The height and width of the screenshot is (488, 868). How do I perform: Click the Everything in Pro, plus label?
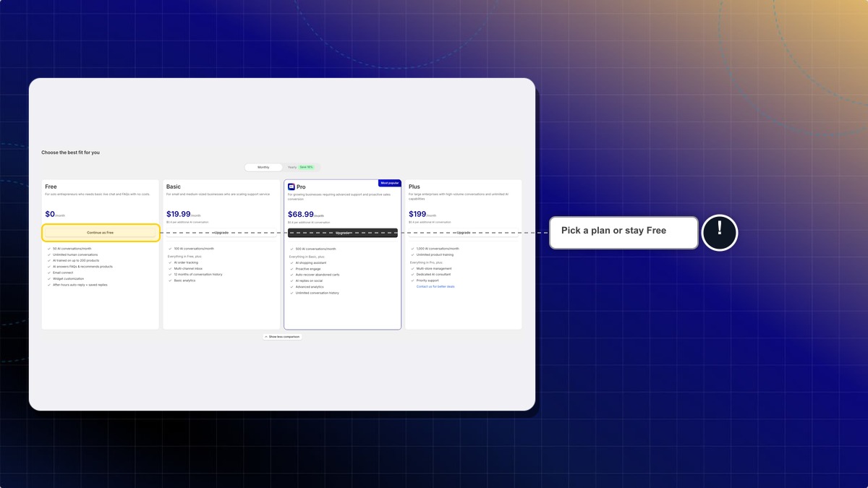[426, 262]
